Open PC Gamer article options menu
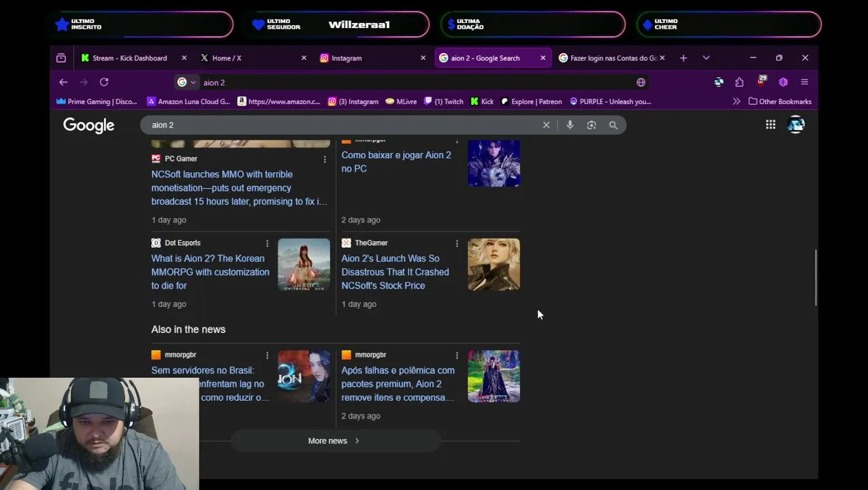868x490 pixels. click(325, 159)
